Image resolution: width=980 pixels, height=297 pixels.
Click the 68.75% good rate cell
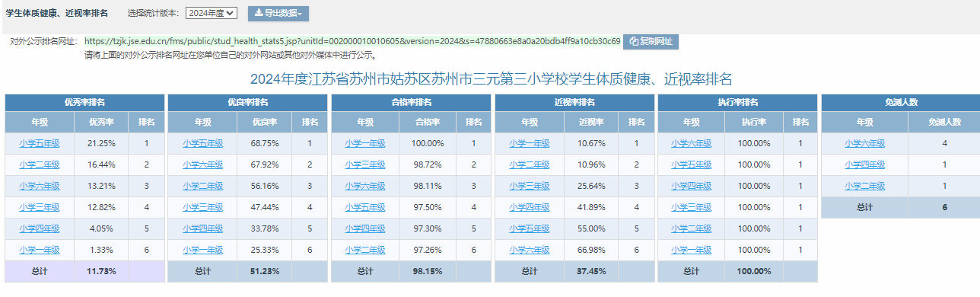[264, 143]
